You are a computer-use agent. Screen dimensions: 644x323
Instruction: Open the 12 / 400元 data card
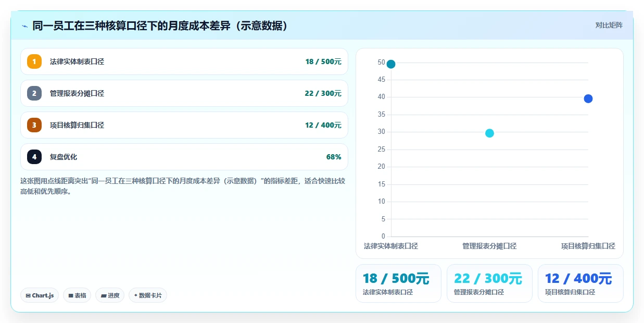point(580,283)
